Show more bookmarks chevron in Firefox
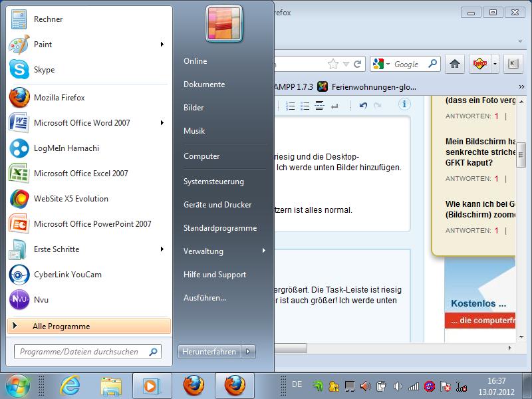 coord(521,87)
